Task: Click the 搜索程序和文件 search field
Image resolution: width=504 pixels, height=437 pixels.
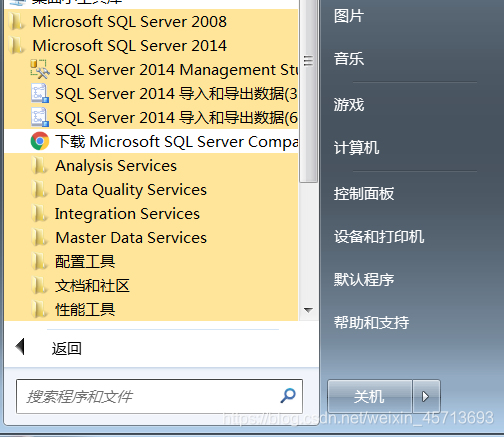Action: 159,396
